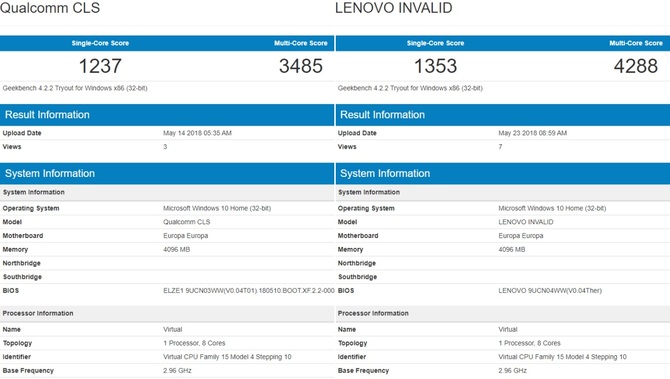Click processor name 'Virtual' in LENOVO panel
This screenshot has width=670, height=379.
pyautogui.click(x=508, y=329)
